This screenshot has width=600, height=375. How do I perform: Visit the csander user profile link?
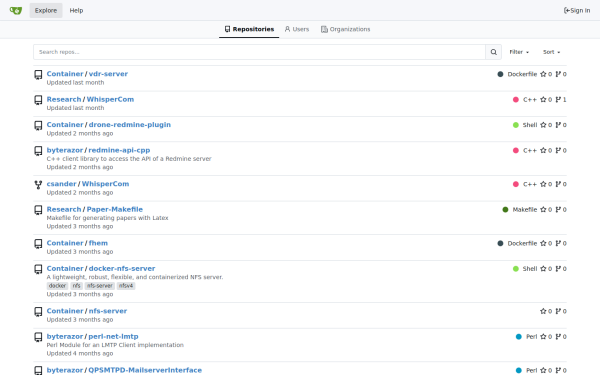[61, 184]
